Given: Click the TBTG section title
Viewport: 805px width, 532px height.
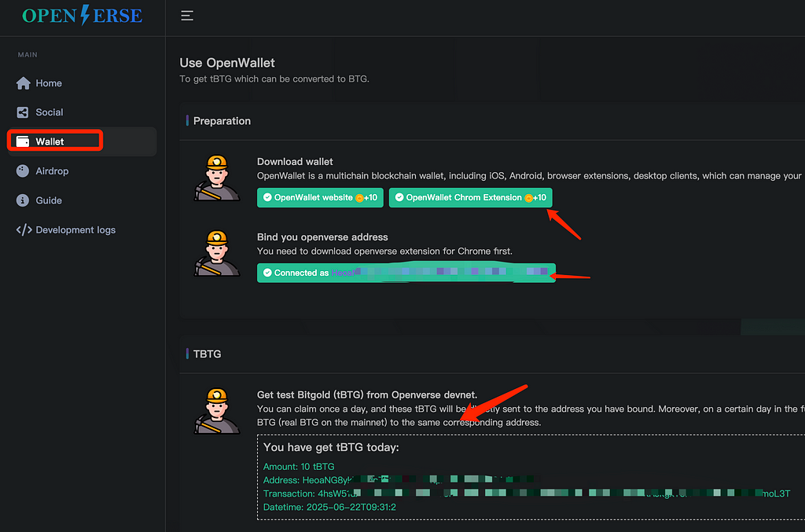Looking at the screenshot, I should click(207, 354).
